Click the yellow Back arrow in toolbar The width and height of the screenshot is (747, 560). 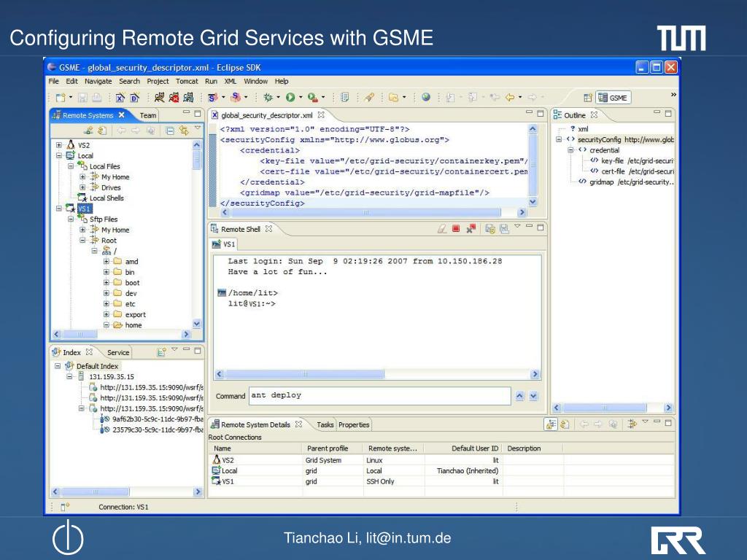pyautogui.click(x=510, y=98)
